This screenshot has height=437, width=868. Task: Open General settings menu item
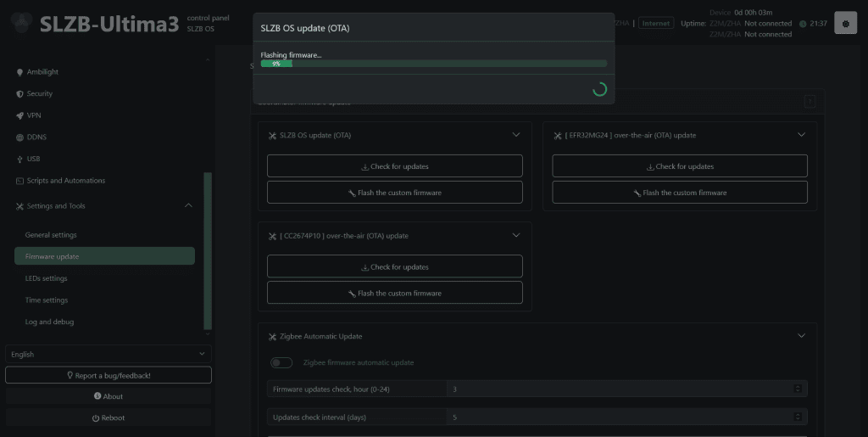click(x=51, y=235)
